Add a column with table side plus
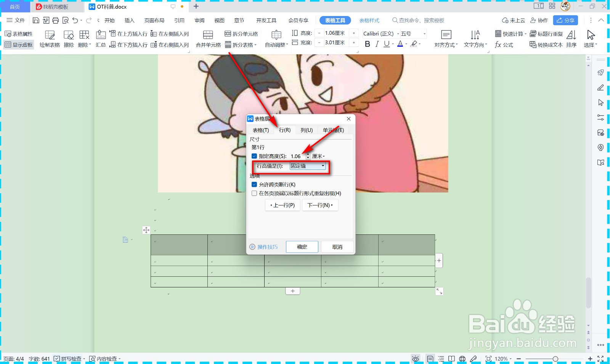This screenshot has width=610, height=364. tap(439, 261)
